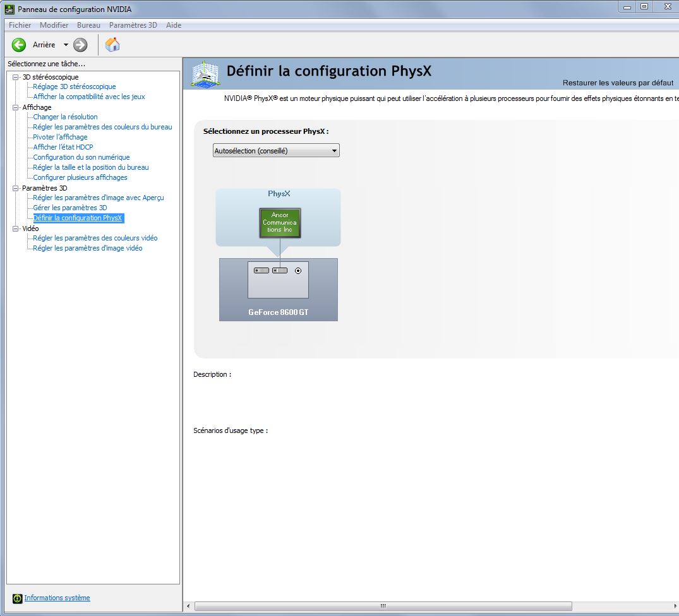Select Gérer les paramètres 3D

click(x=69, y=208)
